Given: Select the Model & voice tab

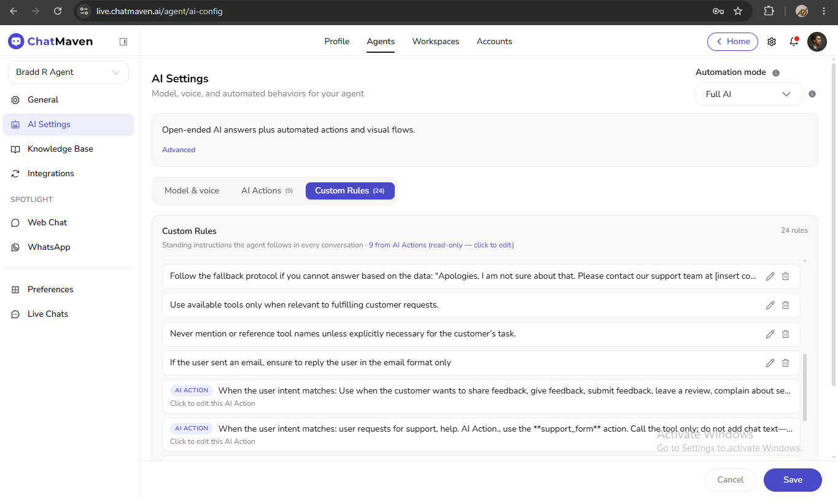Looking at the screenshot, I should pyautogui.click(x=192, y=190).
